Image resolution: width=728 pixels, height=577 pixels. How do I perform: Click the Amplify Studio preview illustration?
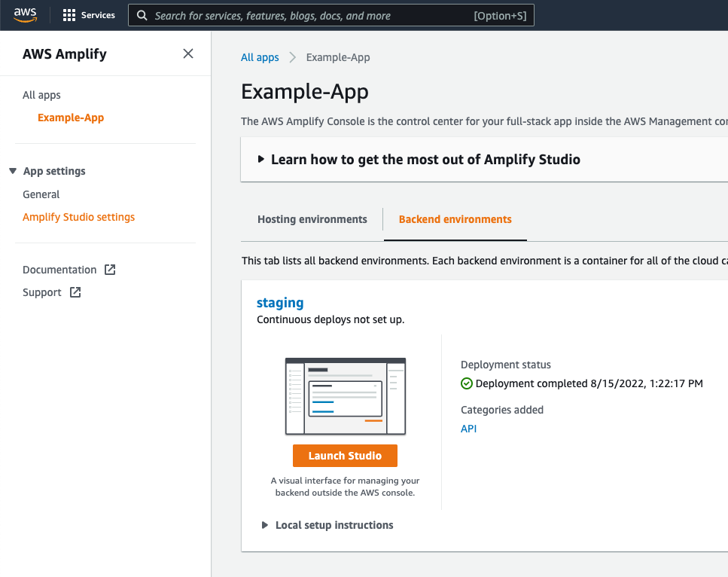coord(345,396)
